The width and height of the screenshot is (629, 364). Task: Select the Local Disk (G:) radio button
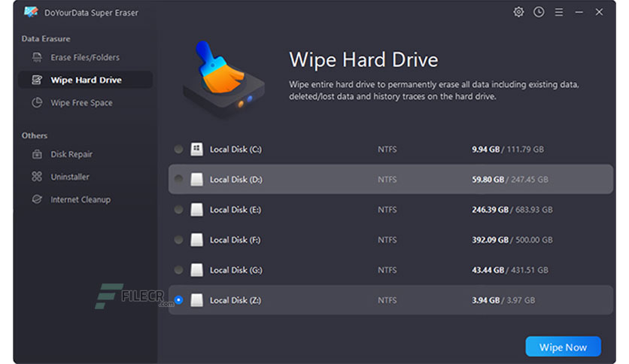tap(178, 270)
